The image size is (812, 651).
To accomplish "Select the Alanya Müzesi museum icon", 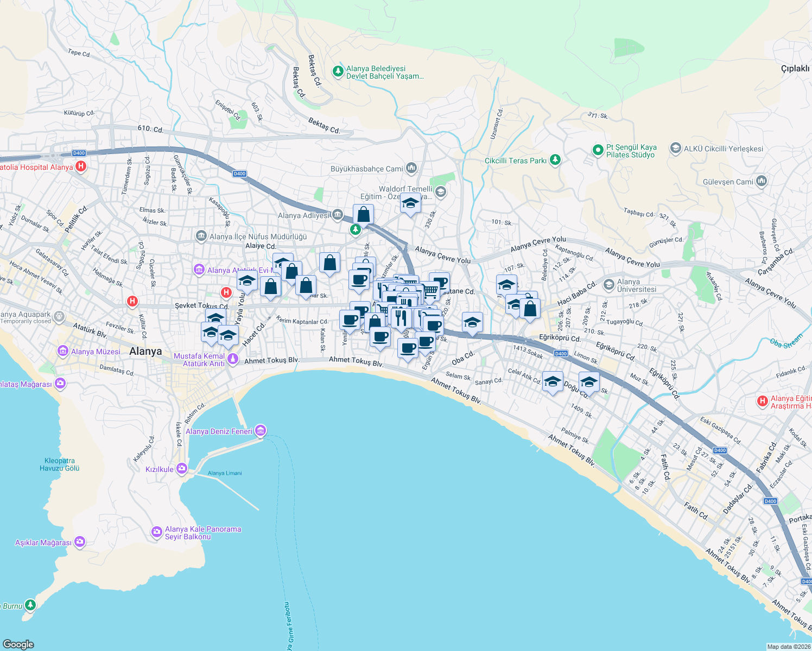I will click(x=64, y=351).
